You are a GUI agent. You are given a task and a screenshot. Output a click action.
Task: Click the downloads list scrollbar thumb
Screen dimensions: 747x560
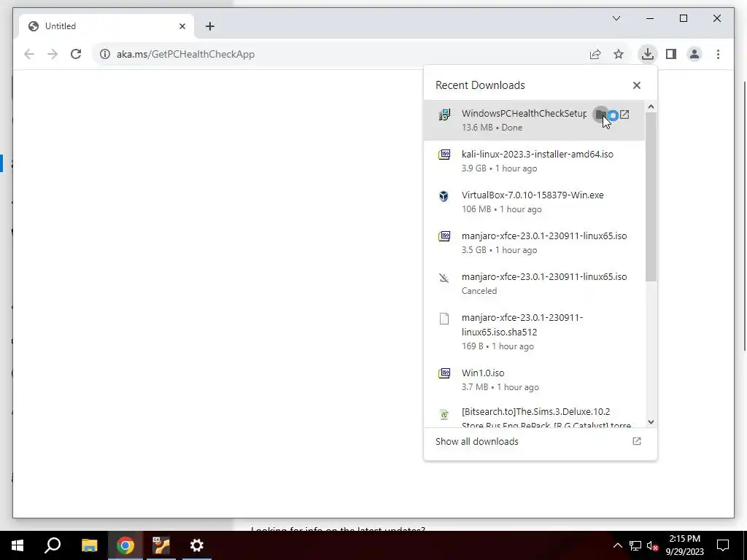click(x=651, y=197)
